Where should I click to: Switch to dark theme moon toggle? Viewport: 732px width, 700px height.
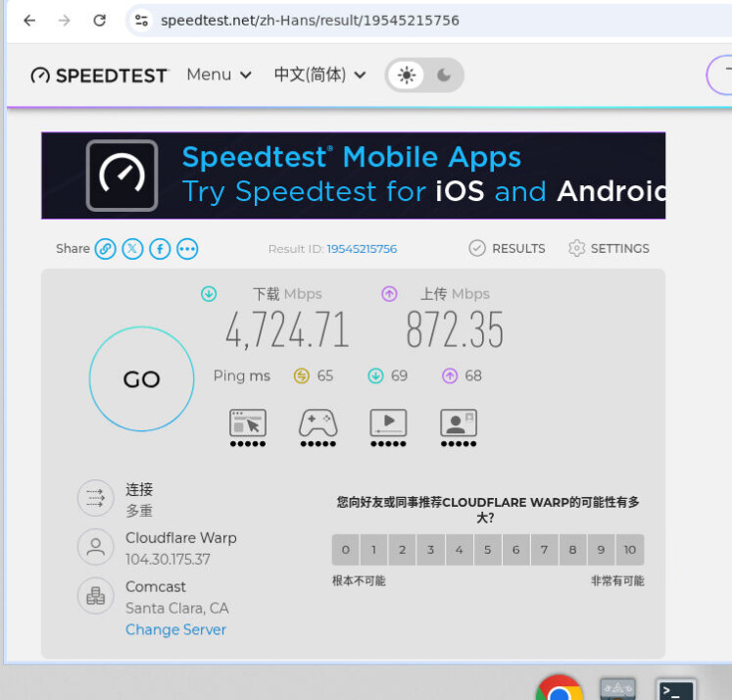(x=444, y=75)
